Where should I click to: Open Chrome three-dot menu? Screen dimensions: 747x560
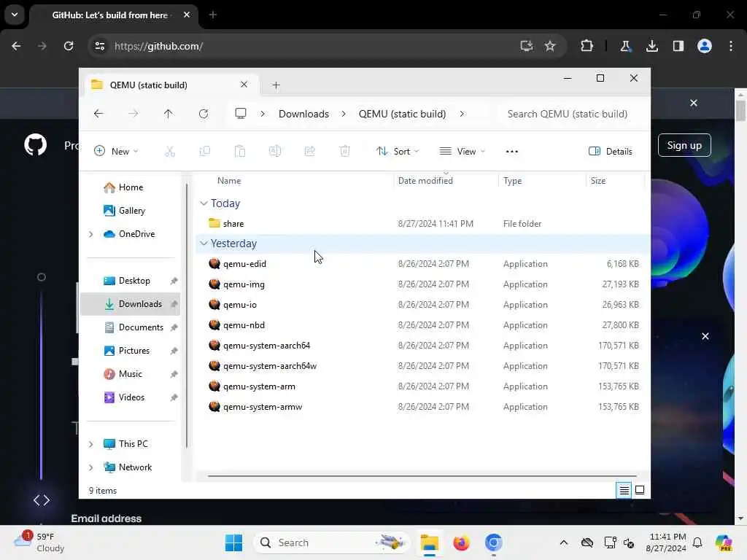(x=731, y=46)
